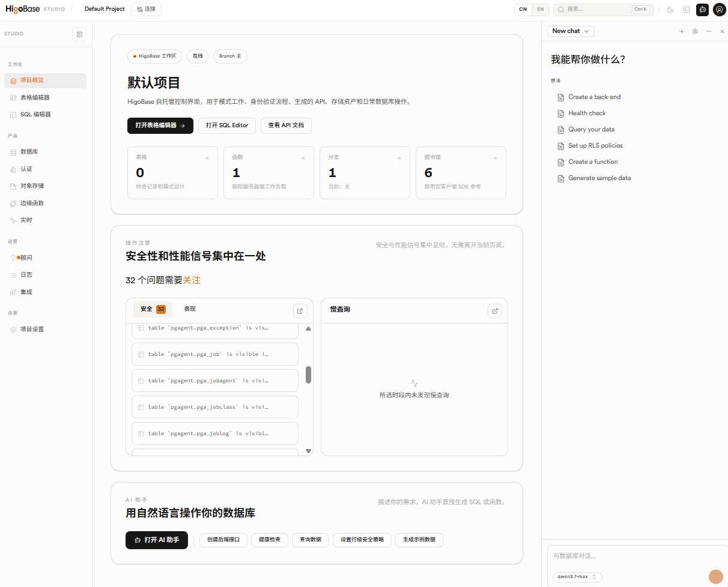The width and height of the screenshot is (728, 587).
Task: Open the pgagent.pga_jobagent warning row
Action: point(215,381)
